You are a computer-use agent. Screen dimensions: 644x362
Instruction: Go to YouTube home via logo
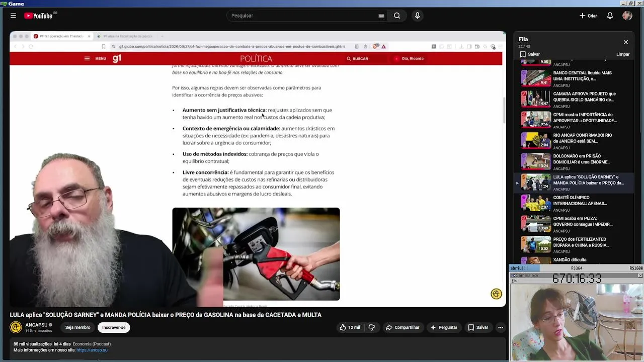(38, 16)
